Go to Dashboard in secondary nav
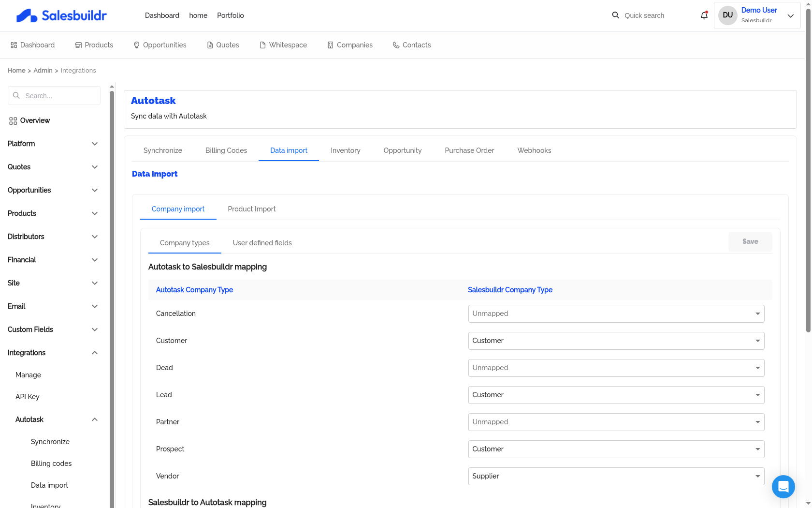 (32, 45)
